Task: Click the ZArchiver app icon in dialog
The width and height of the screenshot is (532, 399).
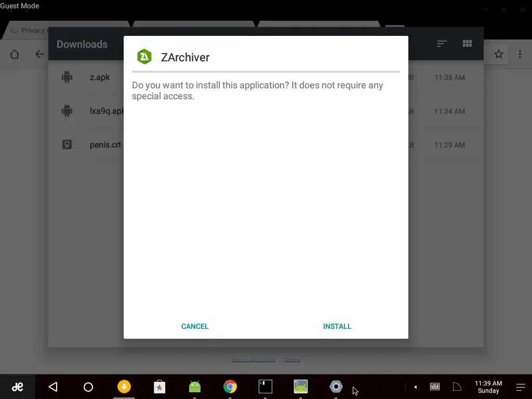Action: [x=144, y=57]
